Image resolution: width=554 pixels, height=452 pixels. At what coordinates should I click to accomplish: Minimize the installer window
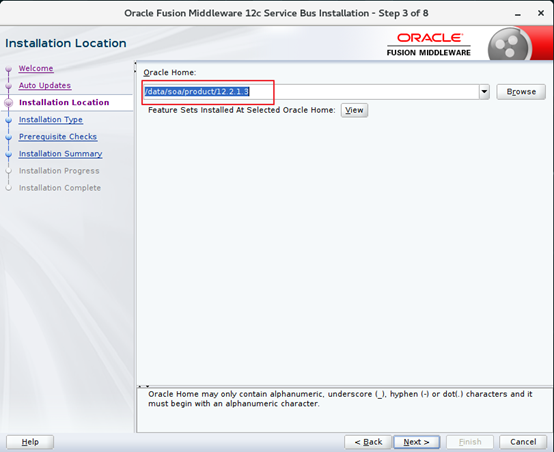click(518, 14)
